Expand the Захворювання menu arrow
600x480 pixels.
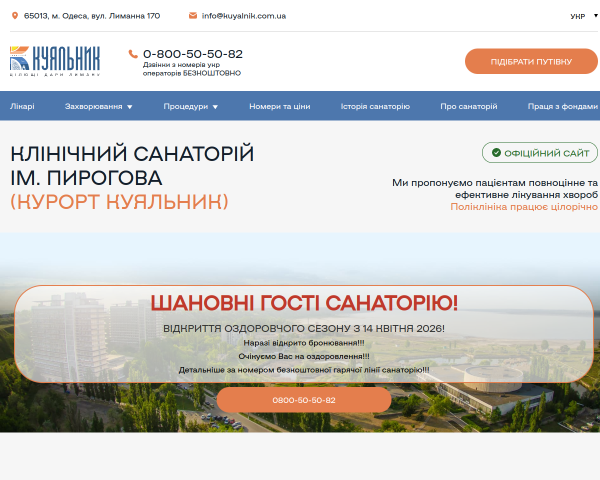pyautogui.click(x=130, y=107)
